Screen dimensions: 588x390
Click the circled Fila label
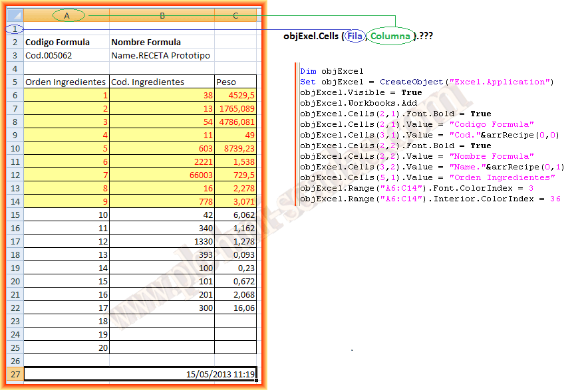355,36
